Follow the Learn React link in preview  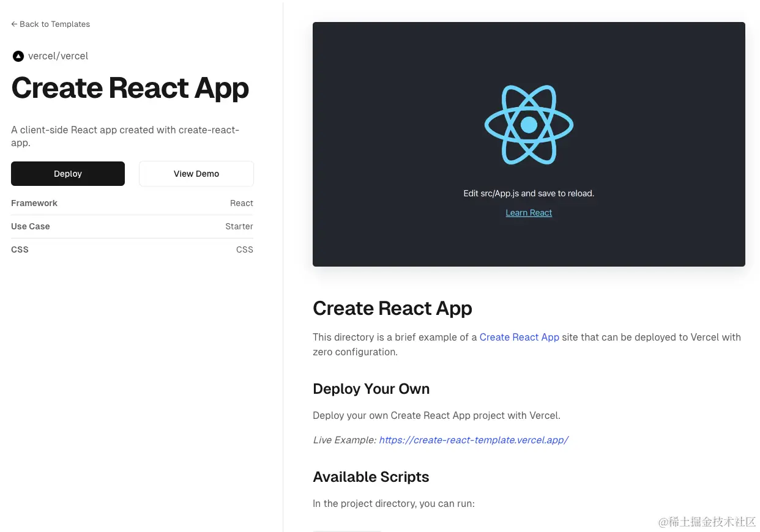click(529, 213)
